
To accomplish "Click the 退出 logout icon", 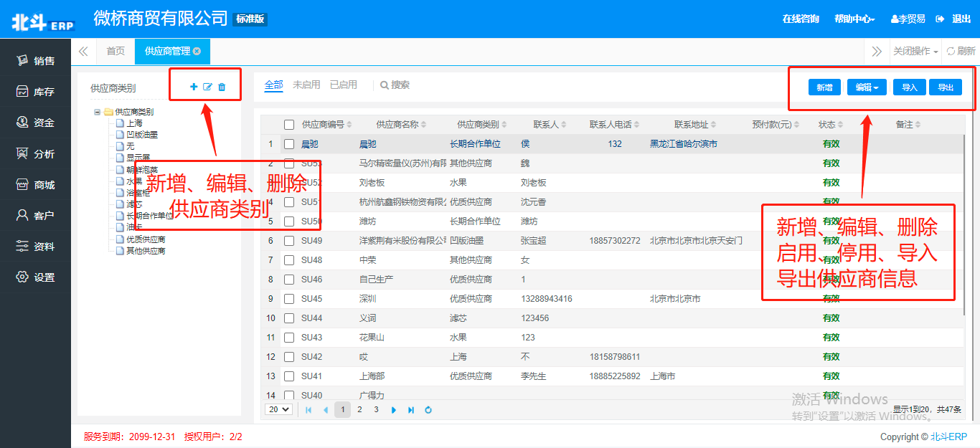I will coord(940,19).
